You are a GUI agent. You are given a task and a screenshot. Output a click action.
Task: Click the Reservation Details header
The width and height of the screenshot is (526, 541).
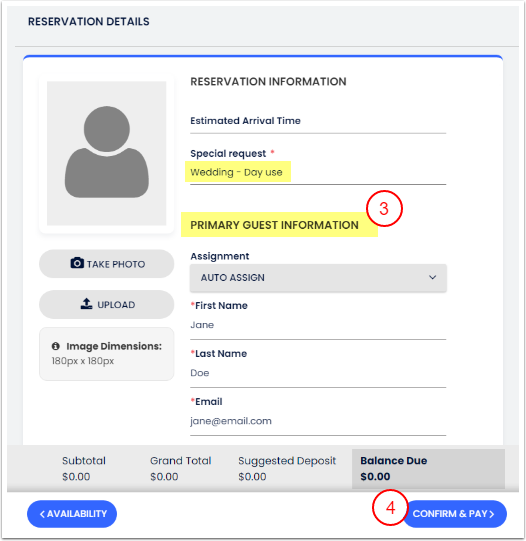89,21
